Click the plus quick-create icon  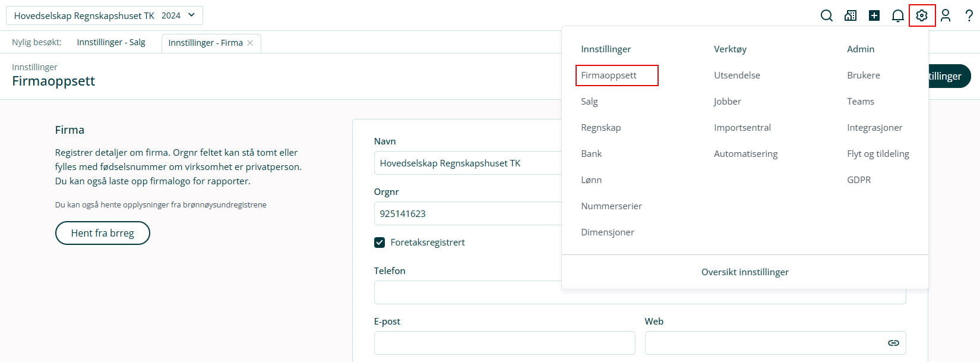tap(874, 15)
